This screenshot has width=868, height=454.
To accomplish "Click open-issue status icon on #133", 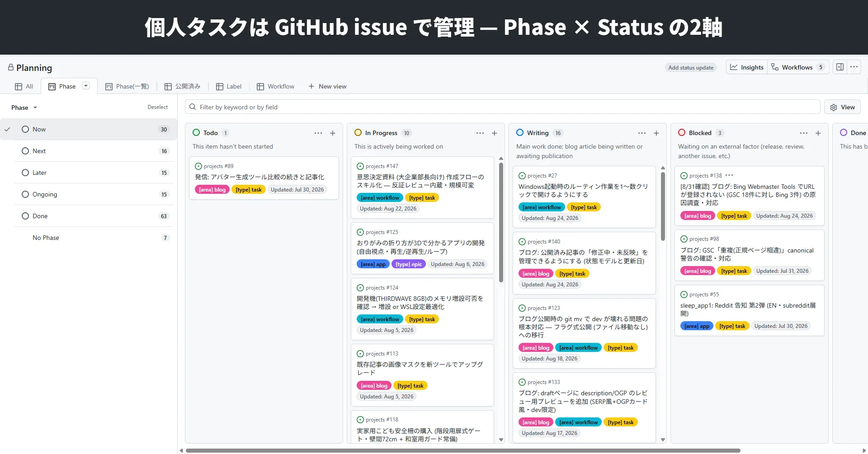I will coord(522,382).
